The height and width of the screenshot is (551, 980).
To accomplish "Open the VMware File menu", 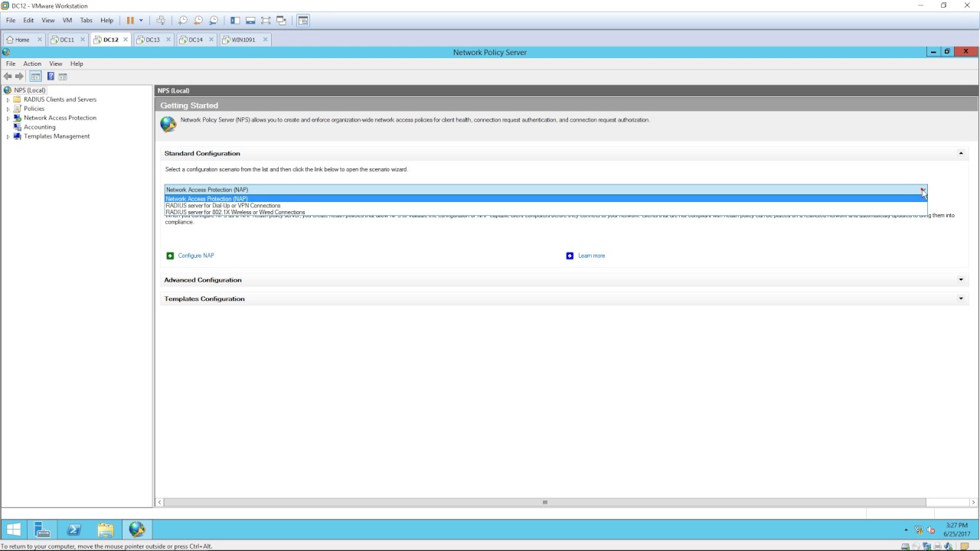I will click(11, 21).
